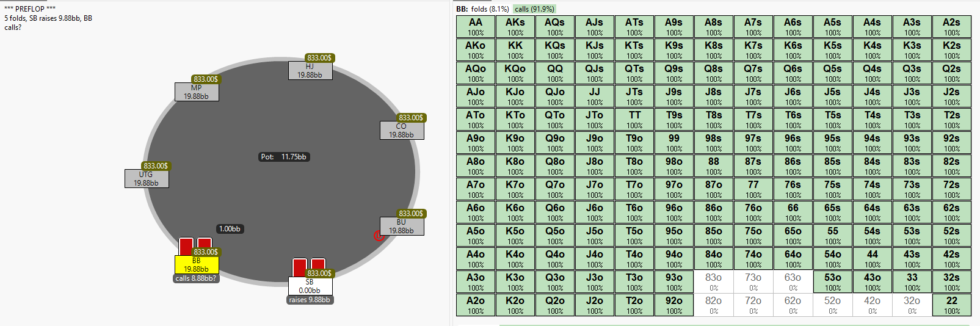Screen dimensions: 980x326
Task: Click the "raises 9.88bb" action label
Action: coord(310,300)
